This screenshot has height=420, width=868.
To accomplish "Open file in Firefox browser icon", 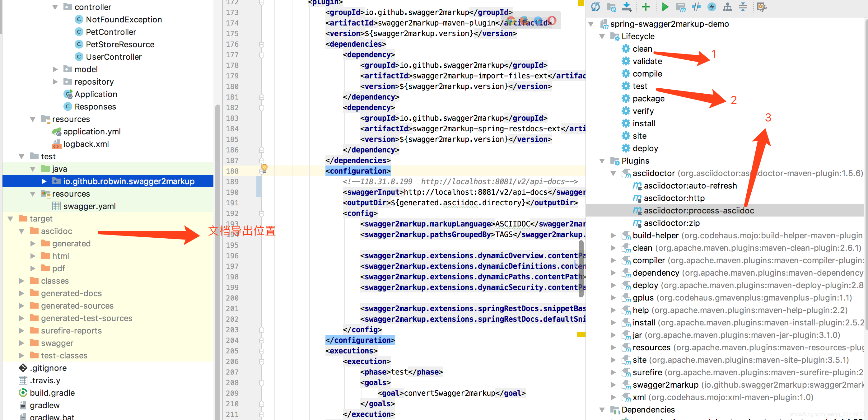I will [524, 21].
